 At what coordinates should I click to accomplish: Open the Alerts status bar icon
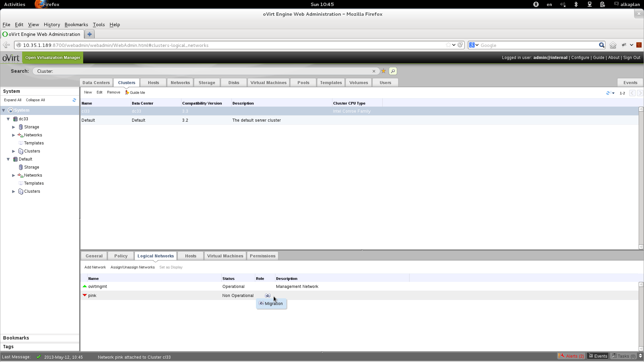[x=571, y=356]
